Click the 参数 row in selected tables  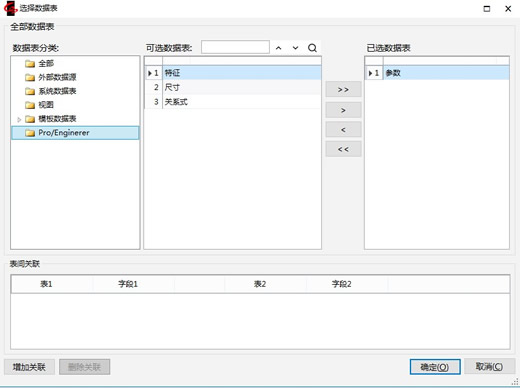[x=437, y=73]
